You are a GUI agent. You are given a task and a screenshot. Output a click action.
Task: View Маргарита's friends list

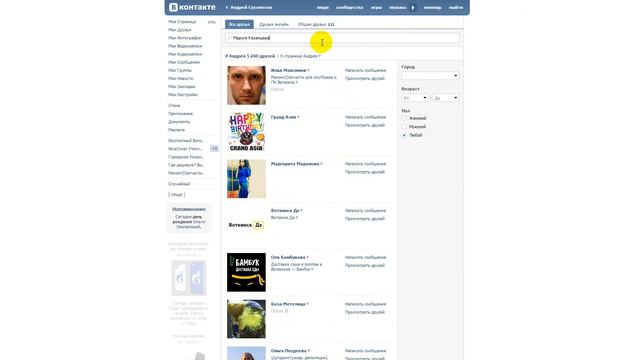pyautogui.click(x=364, y=172)
